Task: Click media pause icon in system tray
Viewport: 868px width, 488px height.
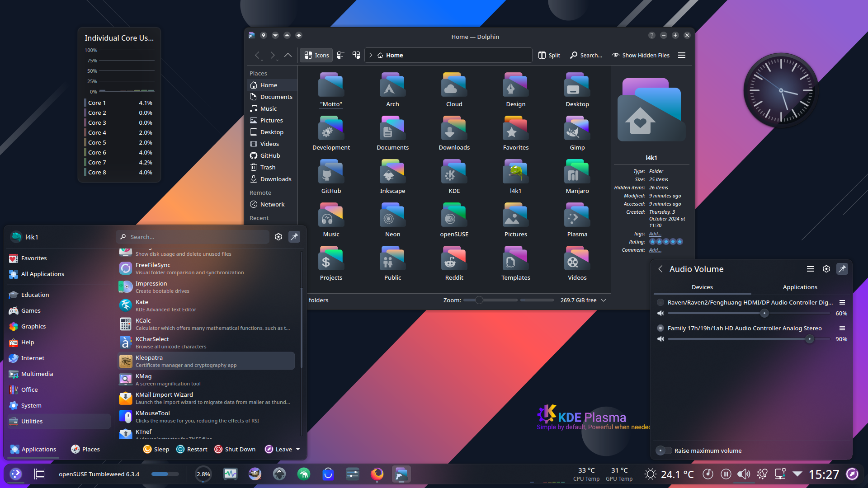Action: click(x=726, y=474)
